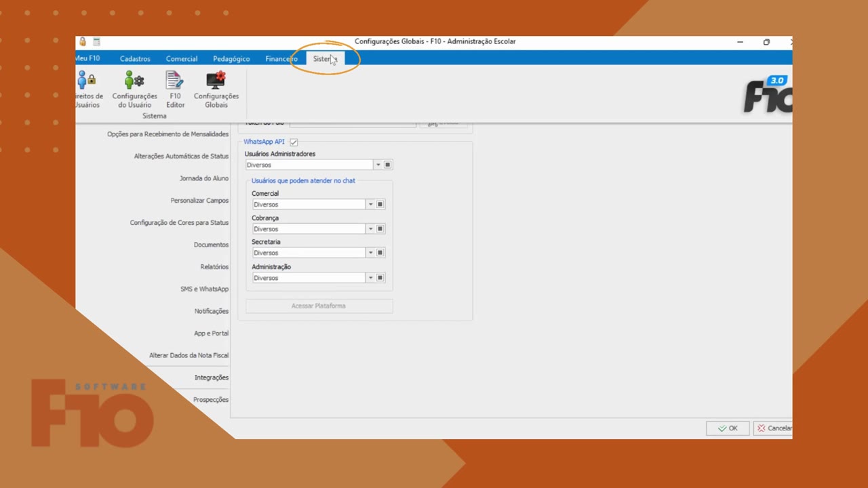Expand the Cobrança users dropdown arrow
868x488 pixels.
[370, 228]
